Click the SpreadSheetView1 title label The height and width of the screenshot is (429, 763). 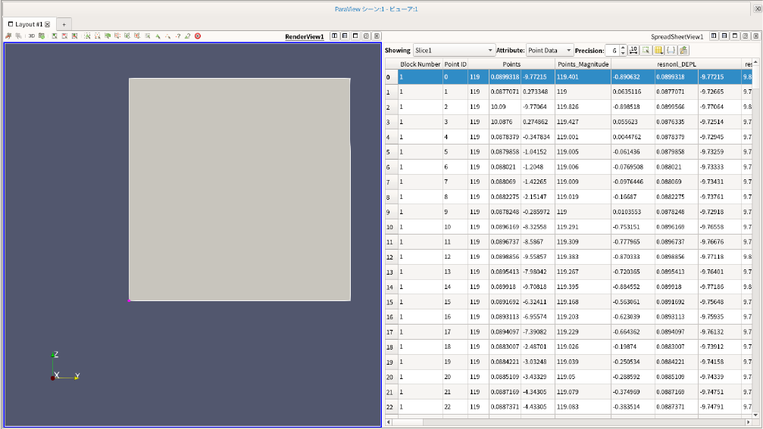[x=677, y=36]
